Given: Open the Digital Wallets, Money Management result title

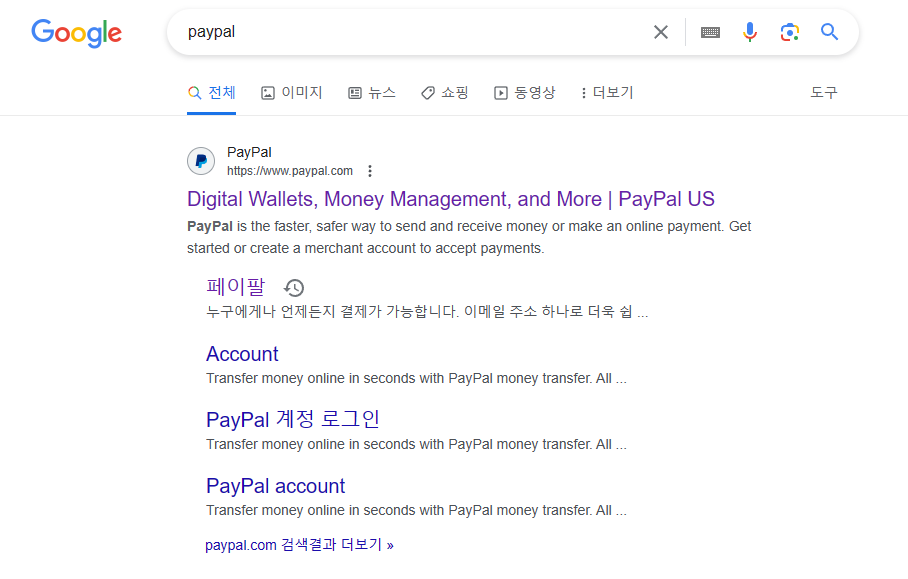Looking at the screenshot, I should tap(451, 199).
